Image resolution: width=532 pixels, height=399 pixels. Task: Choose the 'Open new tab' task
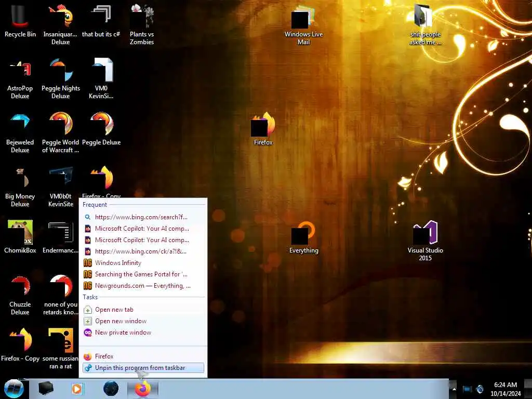[x=143, y=310]
